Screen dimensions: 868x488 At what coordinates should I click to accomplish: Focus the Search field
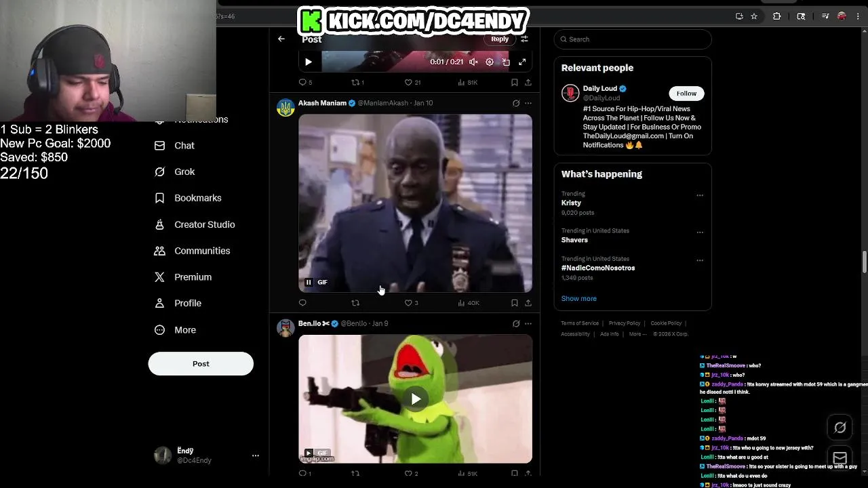click(633, 39)
